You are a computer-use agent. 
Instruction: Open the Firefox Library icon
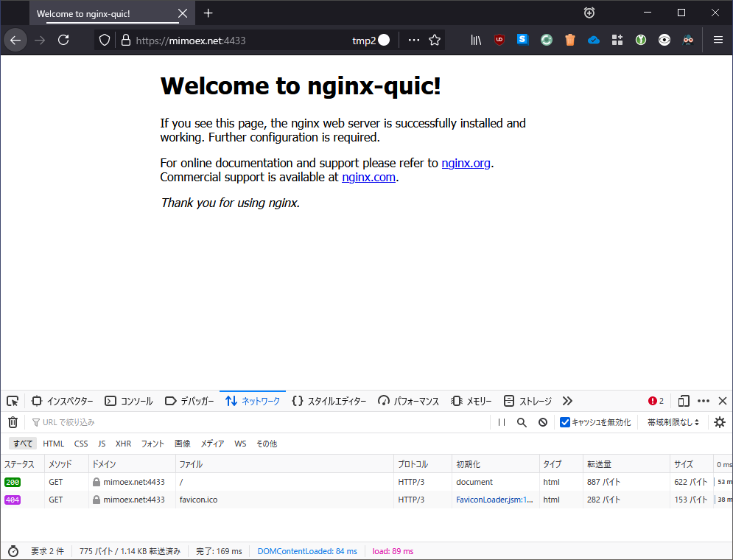coord(475,40)
